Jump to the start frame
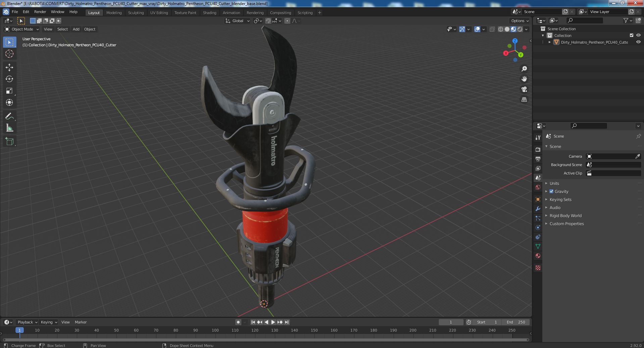 (x=253, y=322)
